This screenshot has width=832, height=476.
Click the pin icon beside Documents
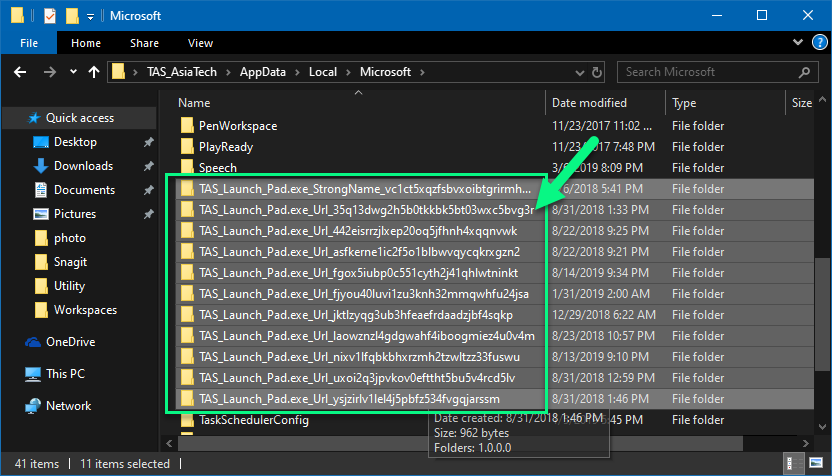pos(149,190)
